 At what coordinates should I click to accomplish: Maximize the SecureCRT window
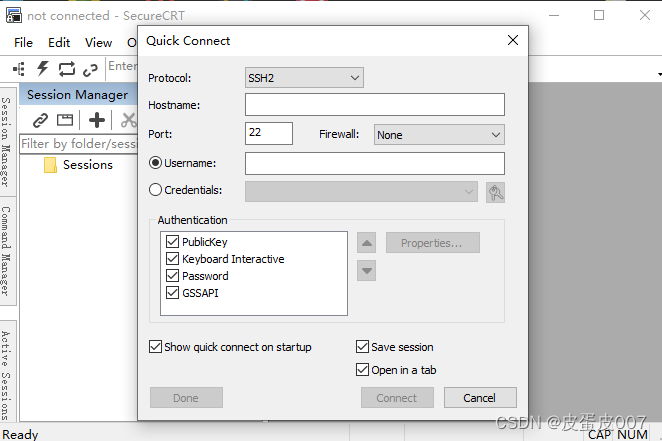tap(599, 15)
